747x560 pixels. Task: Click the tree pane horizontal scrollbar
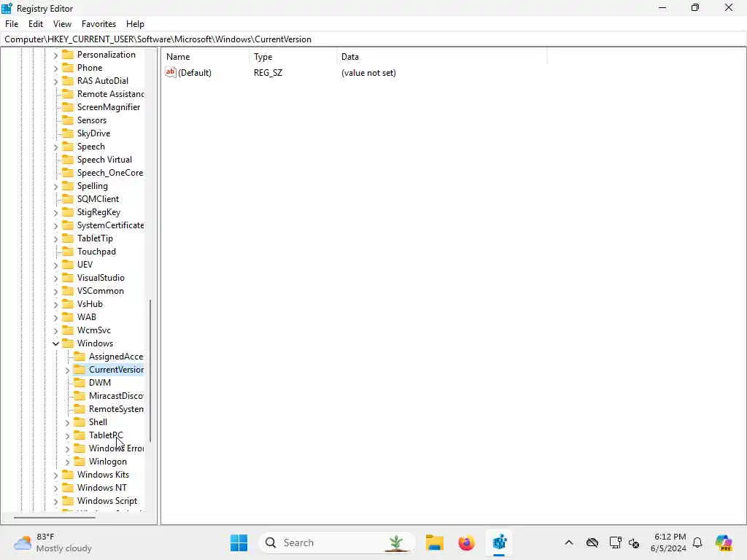click(54, 517)
